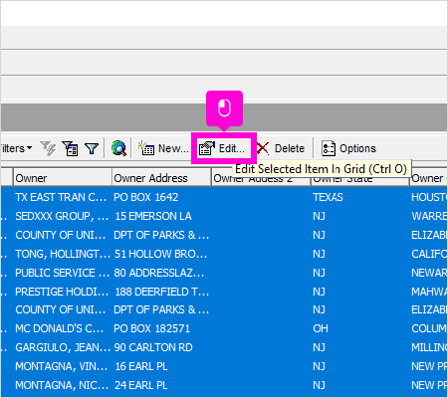This screenshot has width=448, height=398.
Task: Select the GARGIULO, JEAN... owner cell
Action: pos(62,347)
